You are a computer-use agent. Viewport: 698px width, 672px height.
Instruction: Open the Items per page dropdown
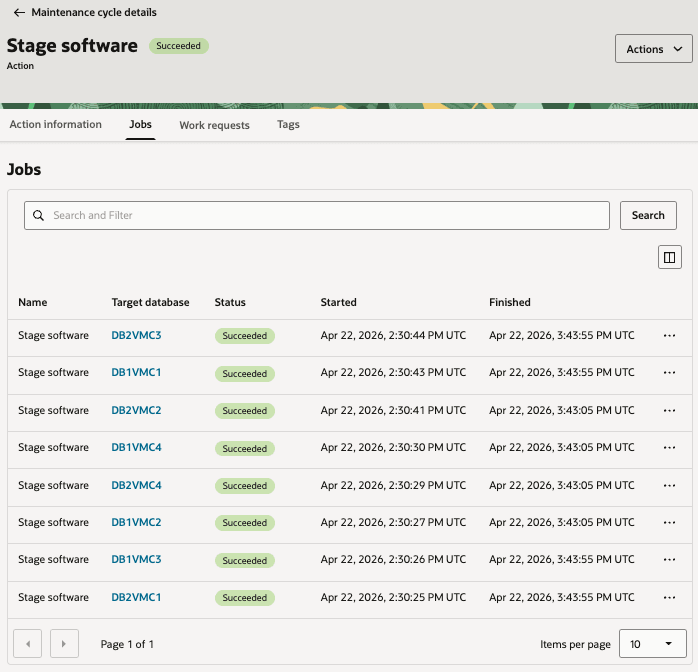click(653, 644)
